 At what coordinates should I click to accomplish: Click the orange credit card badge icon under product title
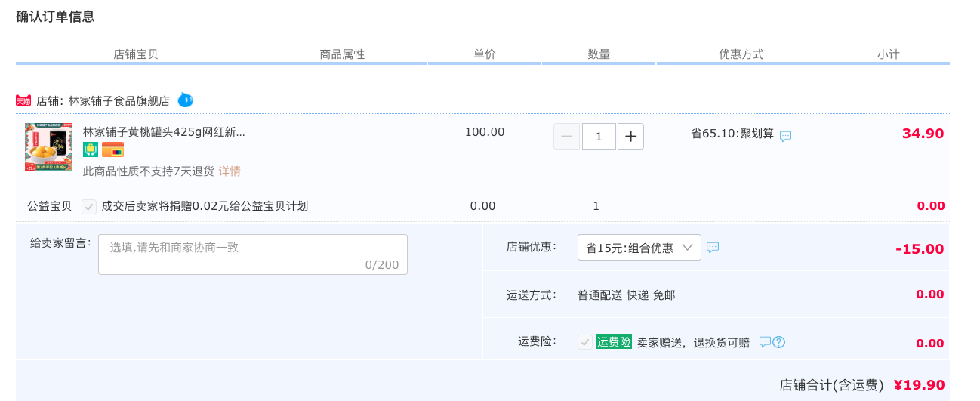coord(112,150)
